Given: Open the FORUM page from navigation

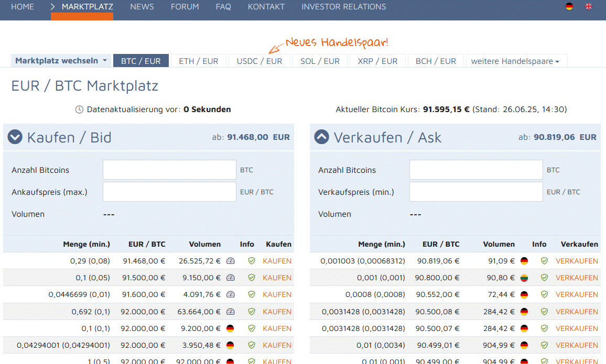Looking at the screenshot, I should click(185, 7).
